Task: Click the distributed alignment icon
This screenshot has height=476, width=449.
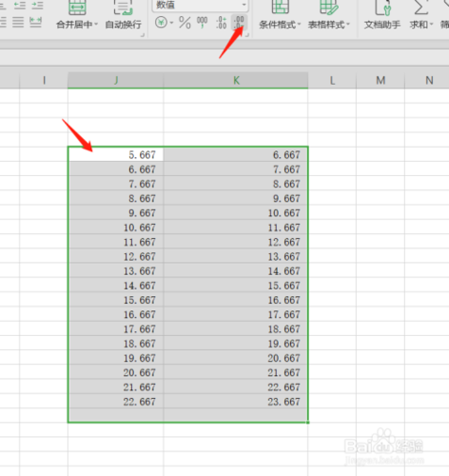Action: 35,22
